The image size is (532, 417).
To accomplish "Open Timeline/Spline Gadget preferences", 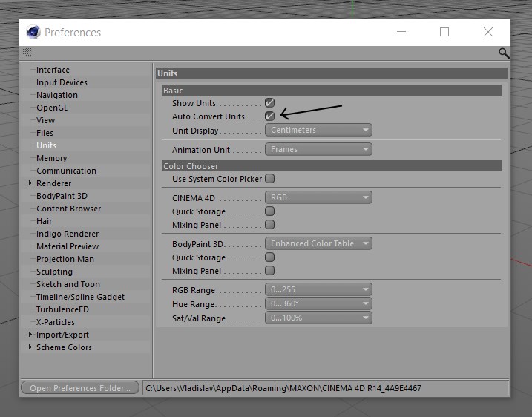I will tap(80, 297).
